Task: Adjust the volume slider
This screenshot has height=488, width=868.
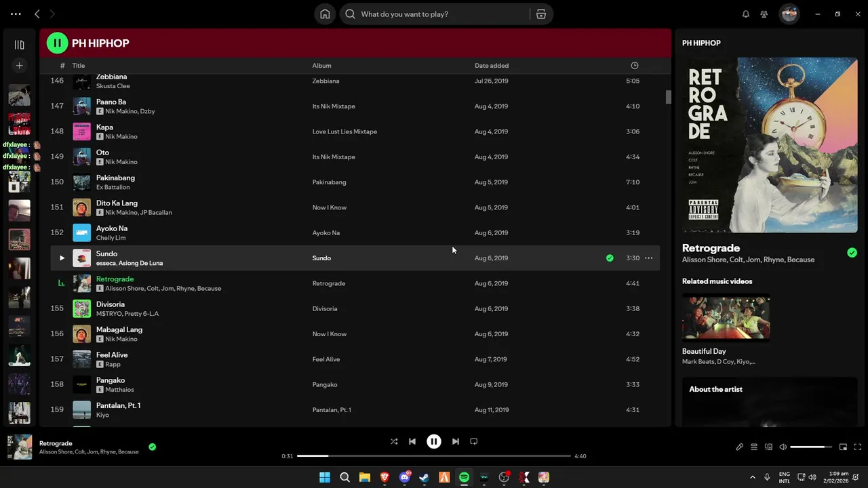Action: pyautogui.click(x=812, y=447)
